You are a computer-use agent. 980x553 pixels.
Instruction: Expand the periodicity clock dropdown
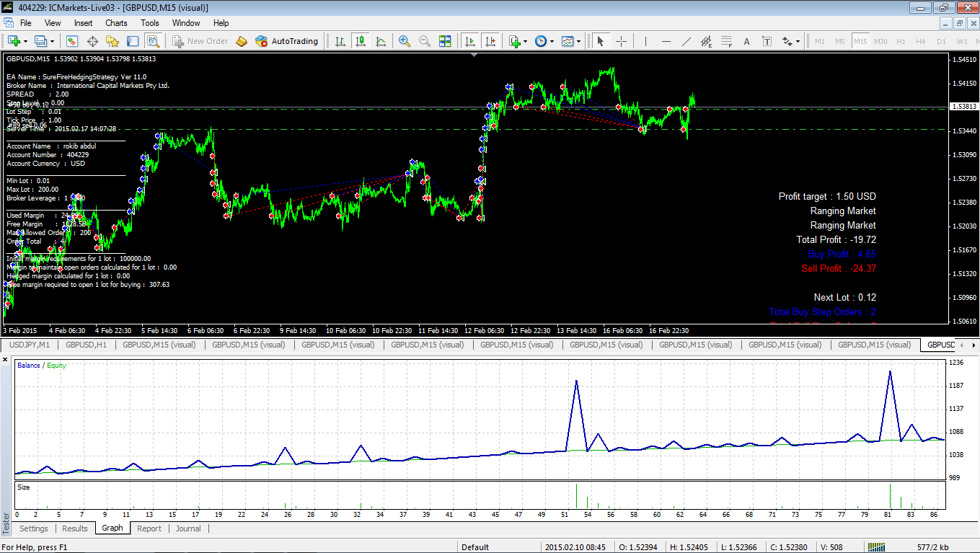pyautogui.click(x=552, y=41)
